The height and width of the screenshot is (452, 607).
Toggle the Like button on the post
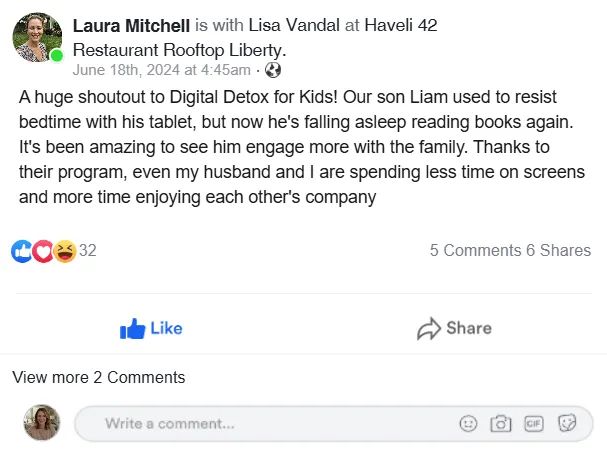point(151,329)
